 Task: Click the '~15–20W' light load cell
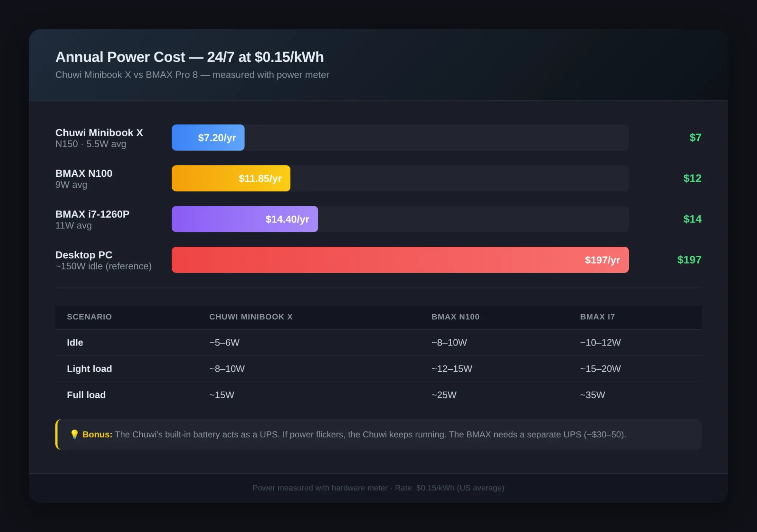point(600,369)
